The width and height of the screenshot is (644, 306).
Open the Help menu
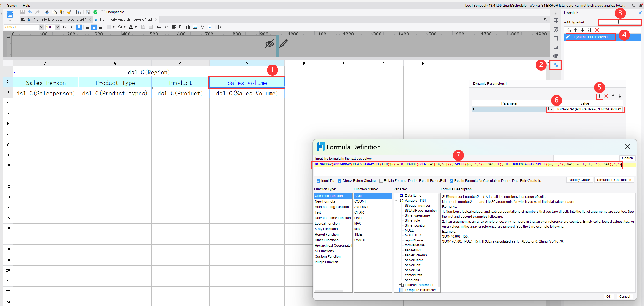click(x=26, y=5)
